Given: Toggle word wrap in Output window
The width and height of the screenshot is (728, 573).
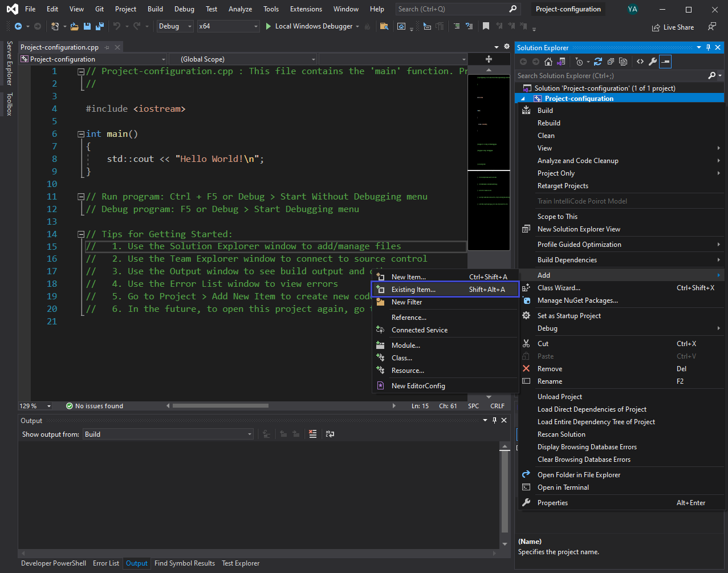Looking at the screenshot, I should coord(330,434).
